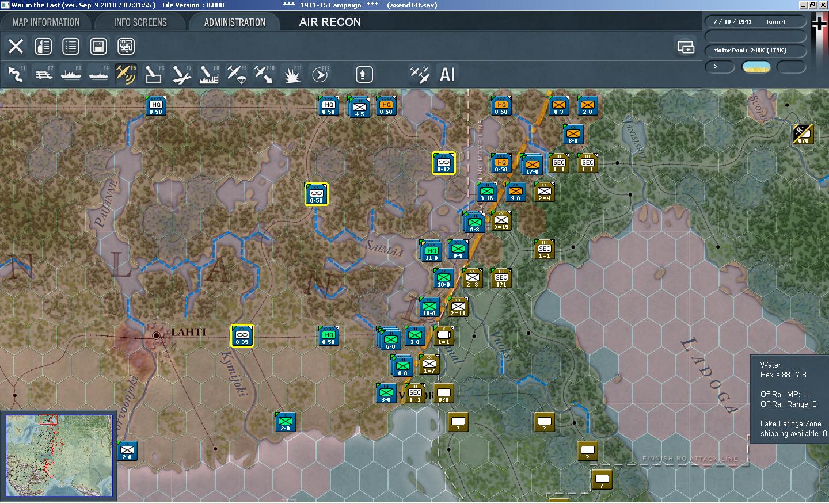Select the ADMINISTRATION tab
The image size is (829, 504).
(235, 22)
